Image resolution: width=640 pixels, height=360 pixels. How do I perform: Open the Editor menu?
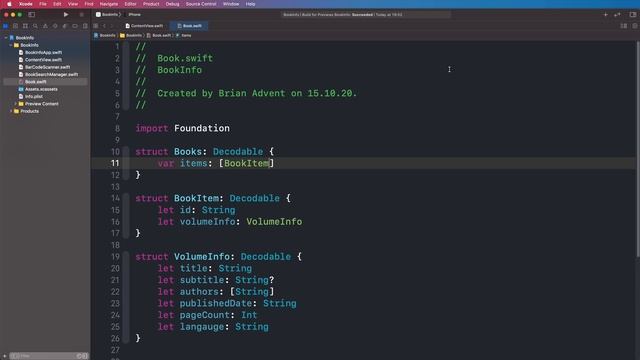click(131, 4)
